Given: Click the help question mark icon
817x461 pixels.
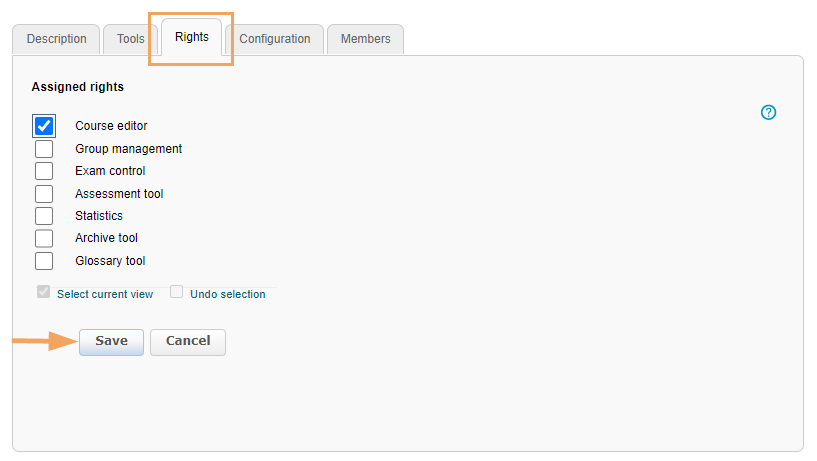Looking at the screenshot, I should point(768,112).
